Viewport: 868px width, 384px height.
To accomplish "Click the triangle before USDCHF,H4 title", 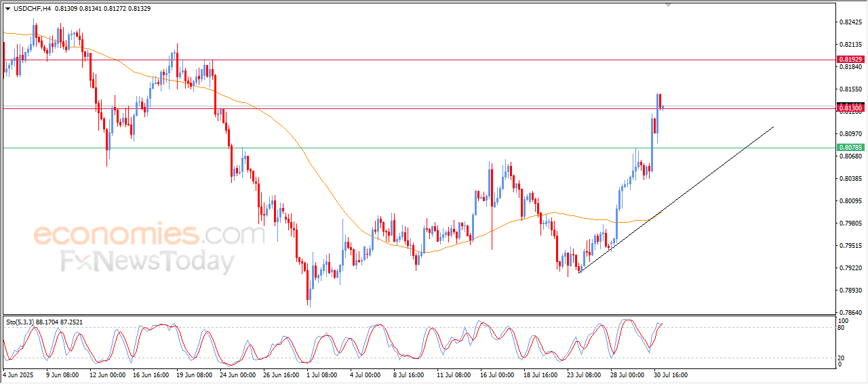I will click(x=7, y=9).
